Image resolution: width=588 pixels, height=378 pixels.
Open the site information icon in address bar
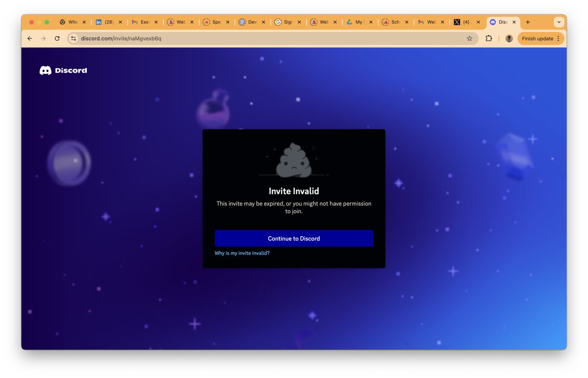click(x=73, y=39)
